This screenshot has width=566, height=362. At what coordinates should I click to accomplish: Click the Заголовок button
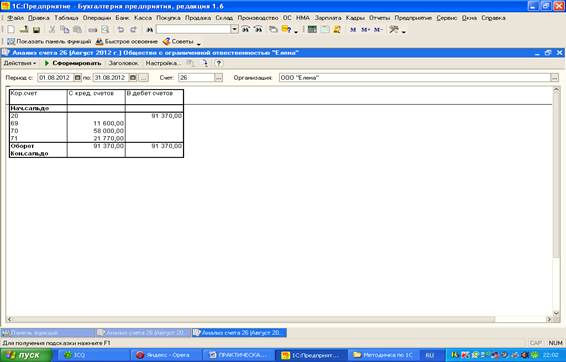pos(123,63)
